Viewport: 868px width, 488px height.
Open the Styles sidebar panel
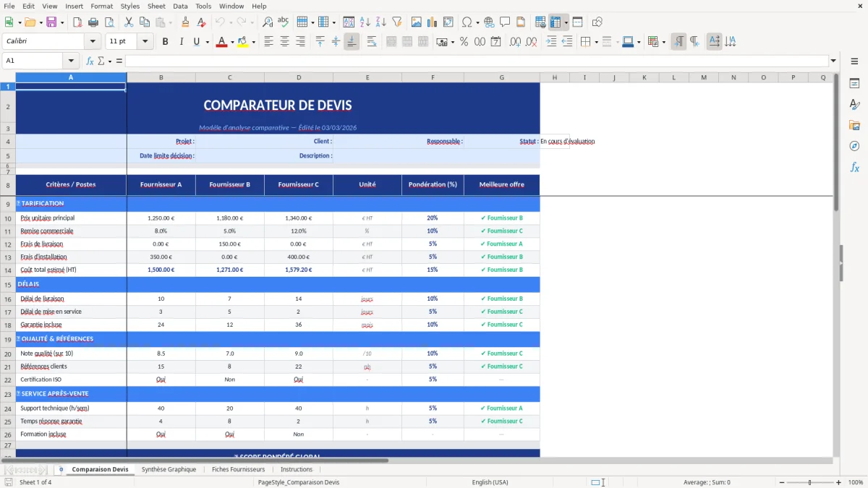[x=855, y=105]
